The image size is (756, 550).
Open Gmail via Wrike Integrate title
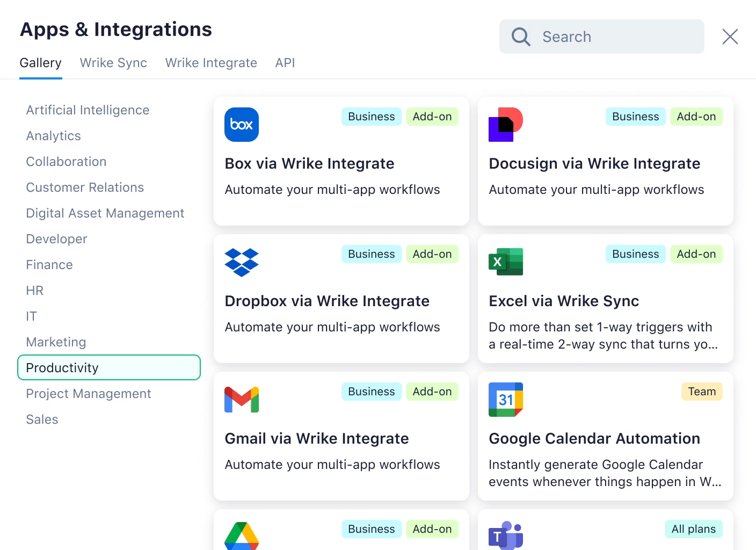(317, 438)
